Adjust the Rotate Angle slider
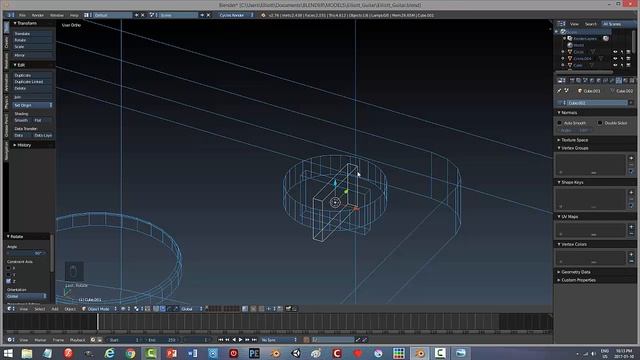 pyautogui.click(x=26, y=253)
